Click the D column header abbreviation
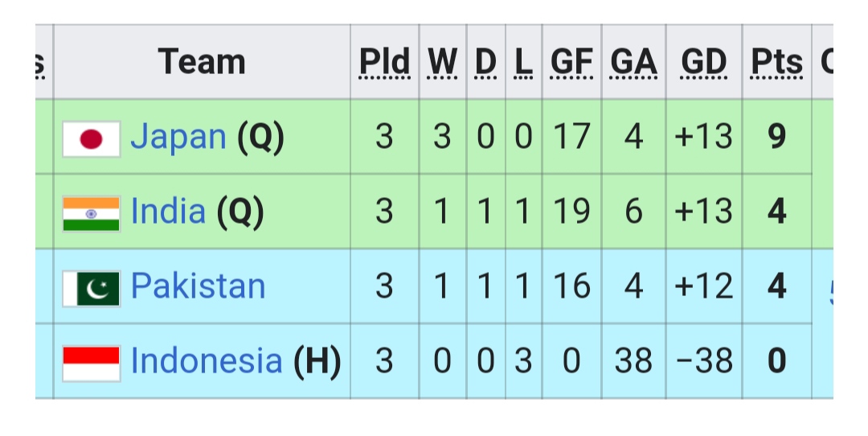The width and height of the screenshot is (868, 436). click(x=485, y=61)
